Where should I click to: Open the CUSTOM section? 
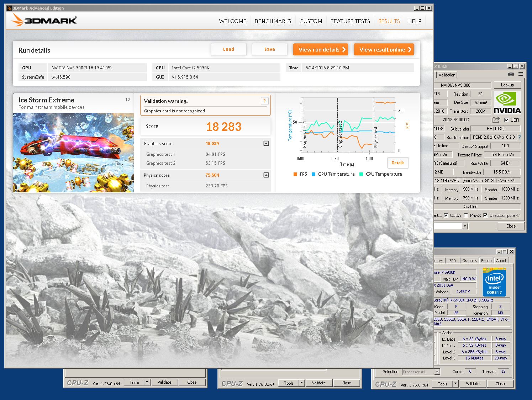point(311,21)
